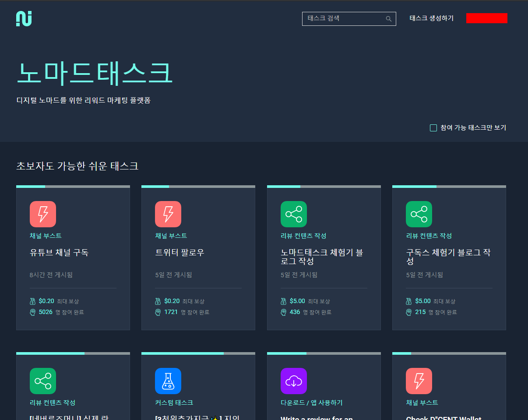Click the search magnifier icon

coord(388,19)
